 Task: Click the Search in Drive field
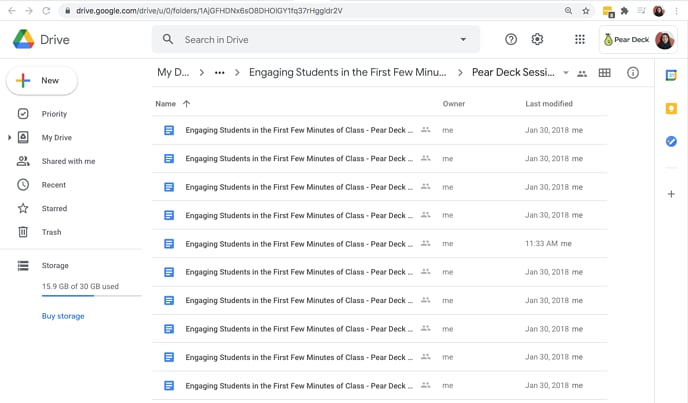[x=316, y=40]
